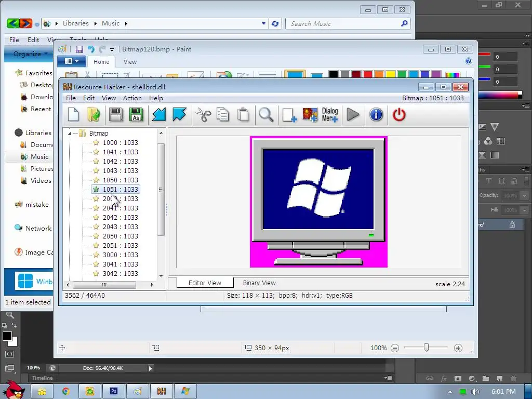Click the Dialog Merge toolbar button
The height and width of the screenshot is (399, 532).
click(330, 115)
